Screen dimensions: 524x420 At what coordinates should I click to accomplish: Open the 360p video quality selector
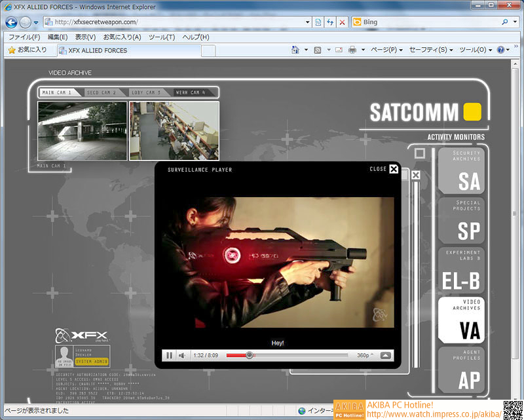[x=365, y=355]
